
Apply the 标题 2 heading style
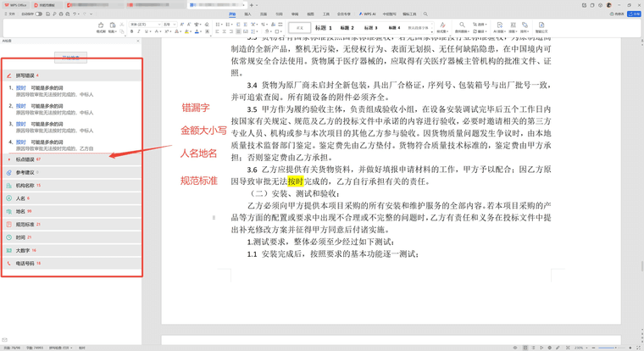347,27
